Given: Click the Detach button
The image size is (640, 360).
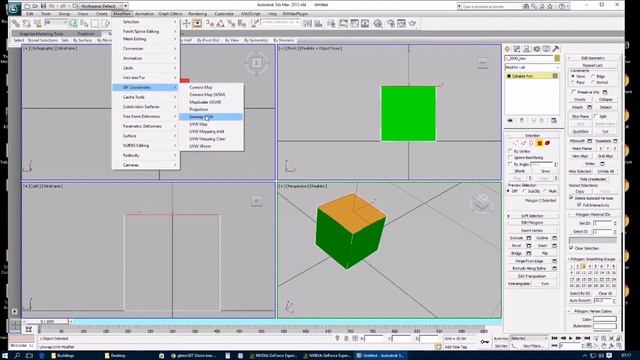Looking at the screenshot, I should click(x=605, y=107).
